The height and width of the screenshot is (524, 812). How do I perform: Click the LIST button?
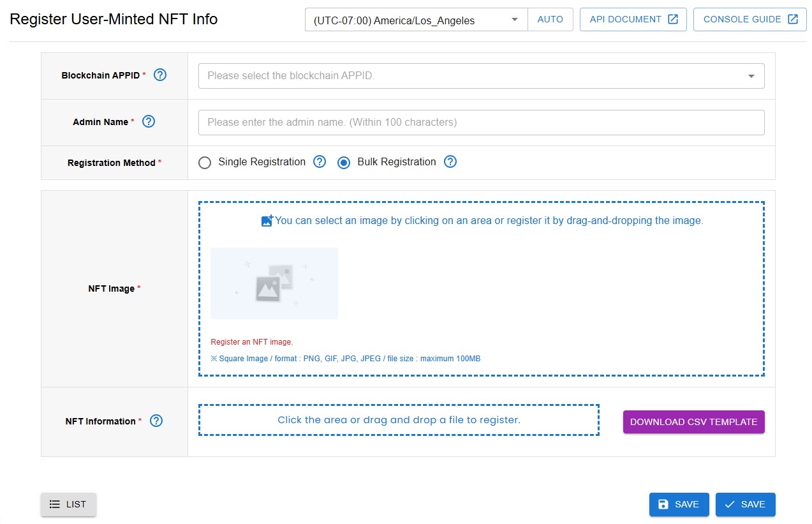[x=68, y=504]
